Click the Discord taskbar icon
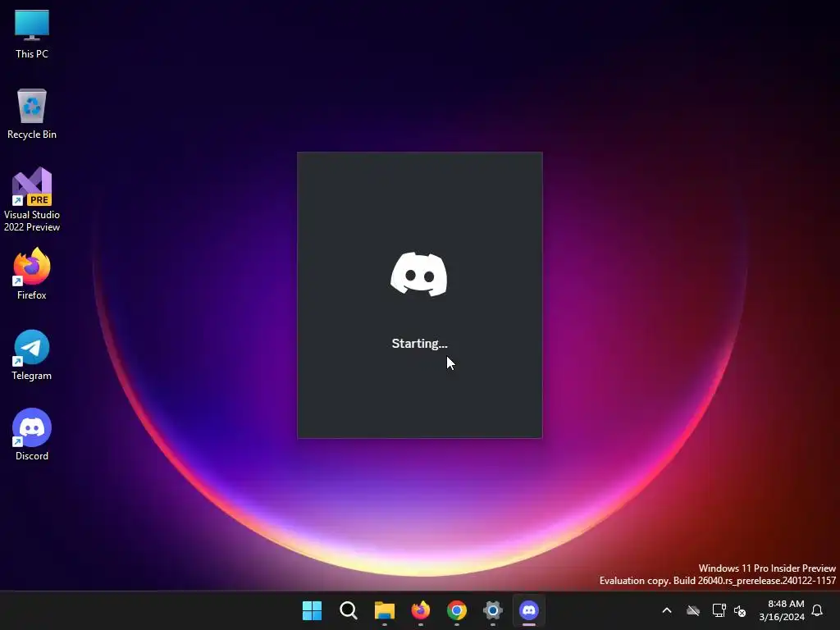The width and height of the screenshot is (840, 630). [529, 610]
